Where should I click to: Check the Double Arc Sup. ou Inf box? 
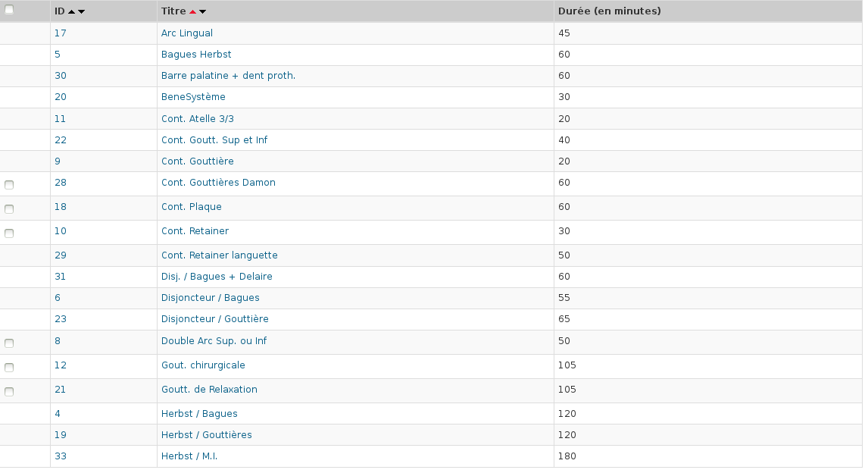(x=9, y=343)
